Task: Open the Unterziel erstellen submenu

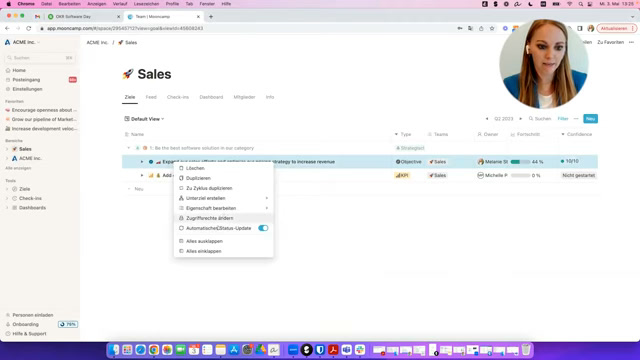Action: [223, 198]
